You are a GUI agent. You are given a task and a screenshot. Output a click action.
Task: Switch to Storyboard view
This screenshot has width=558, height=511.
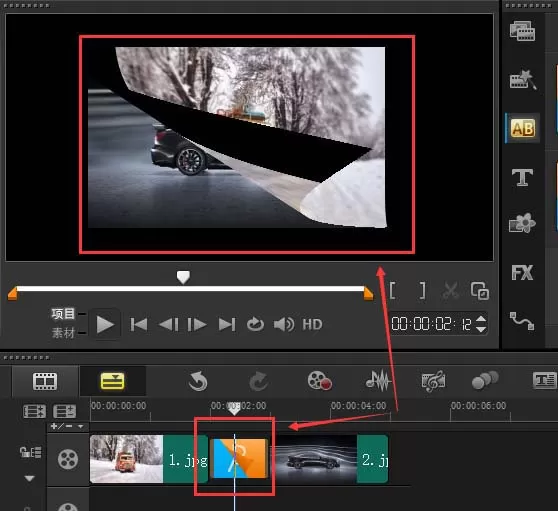pyautogui.click(x=45, y=381)
